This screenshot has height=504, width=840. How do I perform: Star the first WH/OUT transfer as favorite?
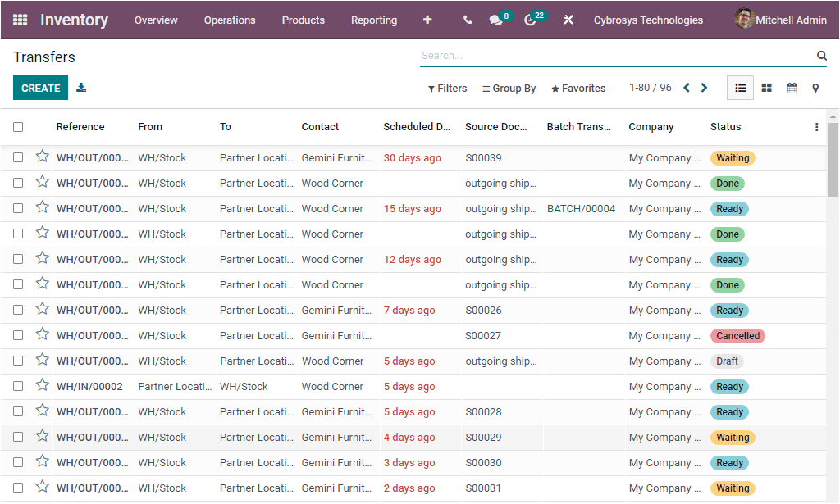(42, 157)
